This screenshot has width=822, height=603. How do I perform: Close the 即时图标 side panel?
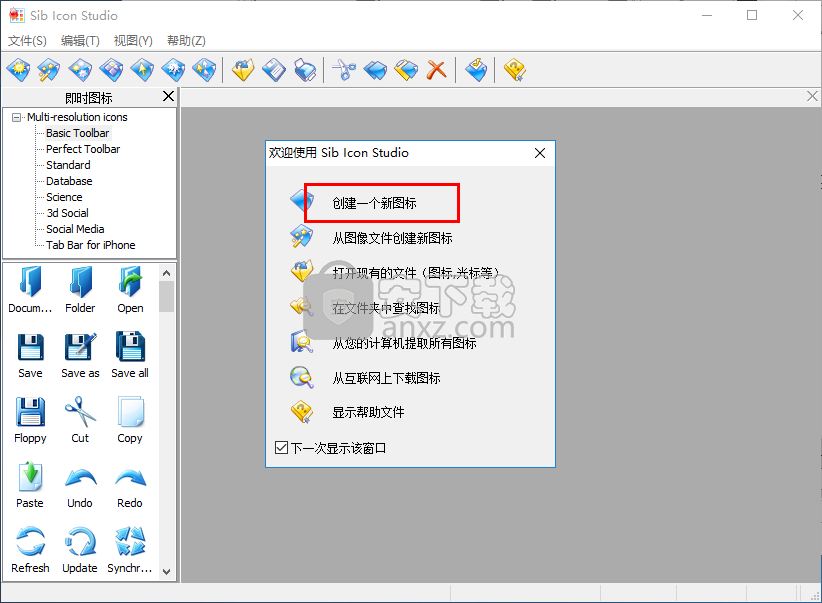tap(168, 96)
